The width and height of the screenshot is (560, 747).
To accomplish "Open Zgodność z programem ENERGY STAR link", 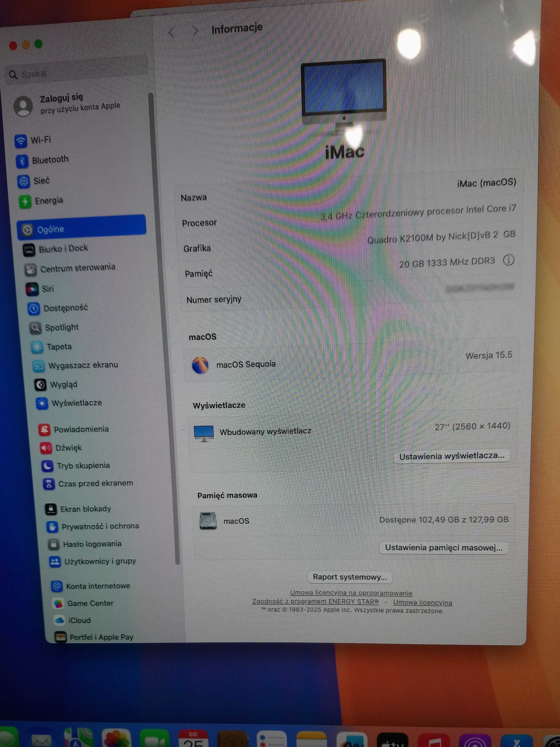I will 316,601.
